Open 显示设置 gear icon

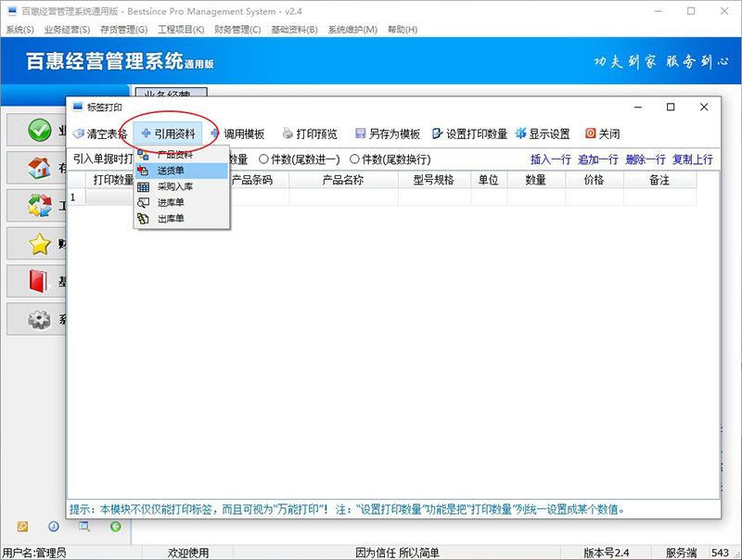[x=520, y=134]
